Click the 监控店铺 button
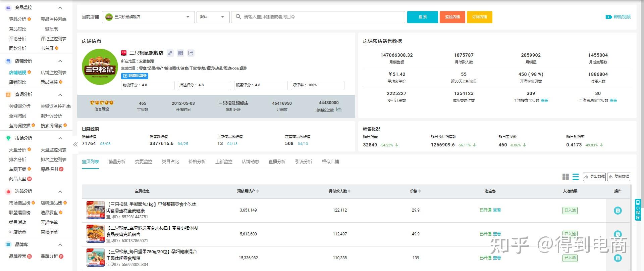 (x=452, y=17)
